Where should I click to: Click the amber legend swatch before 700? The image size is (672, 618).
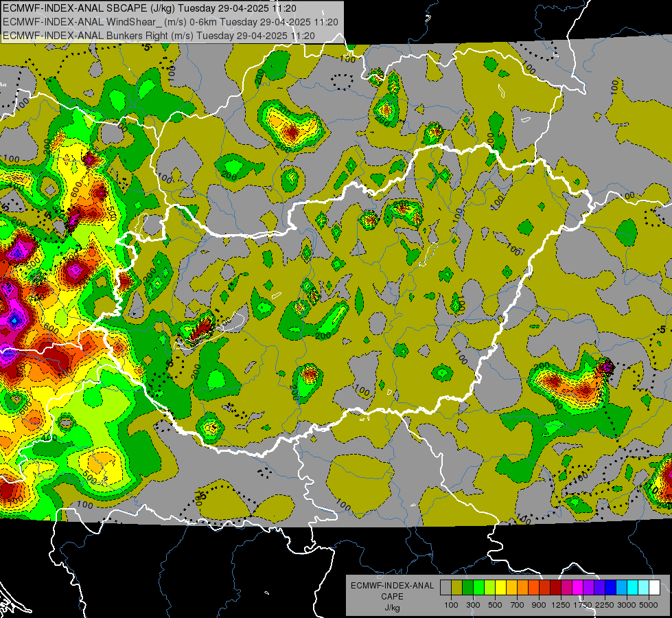click(x=511, y=588)
